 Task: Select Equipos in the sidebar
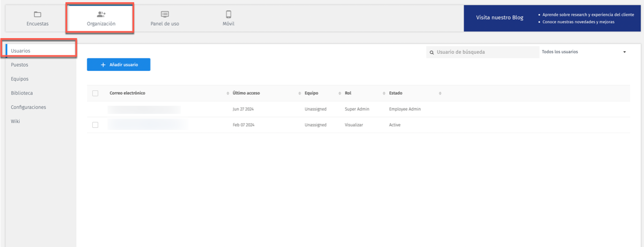[x=20, y=79]
